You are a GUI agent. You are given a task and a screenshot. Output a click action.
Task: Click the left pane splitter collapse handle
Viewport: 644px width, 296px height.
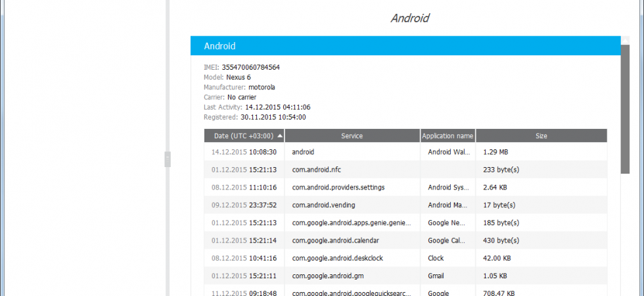coord(168,159)
